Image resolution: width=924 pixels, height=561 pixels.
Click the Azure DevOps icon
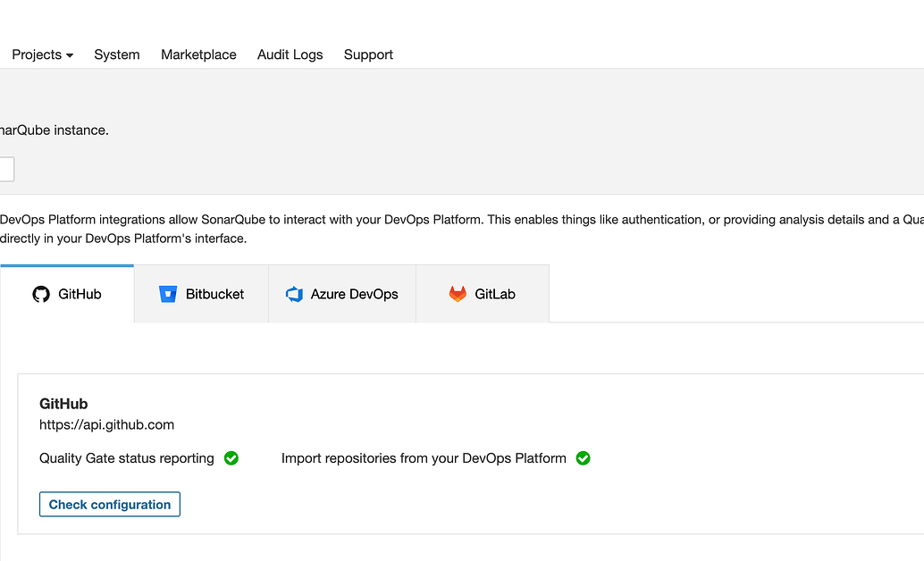click(295, 293)
